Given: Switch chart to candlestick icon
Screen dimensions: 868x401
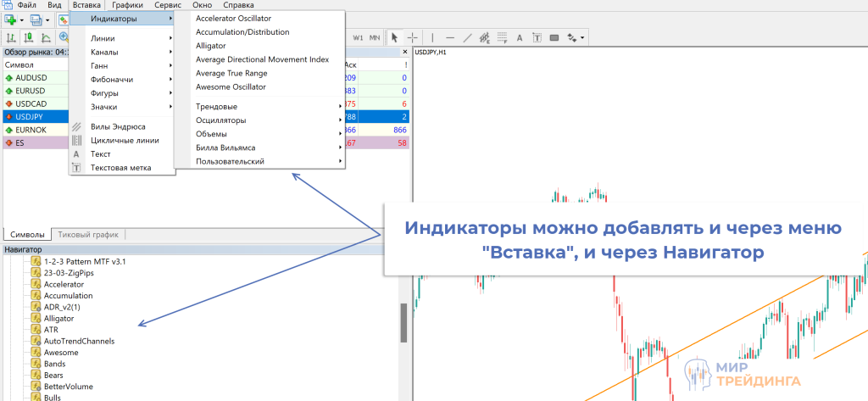Looking at the screenshot, I should tap(28, 37).
